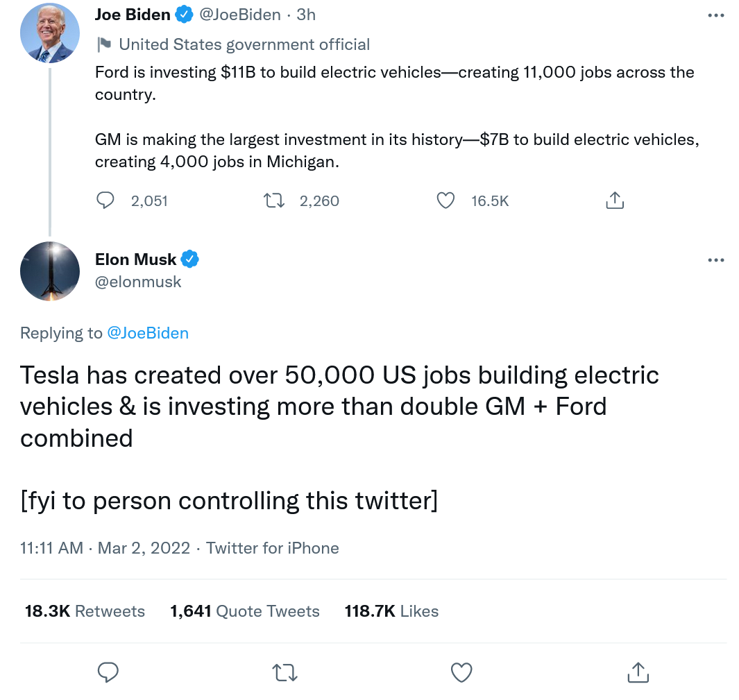View the 1,641 Quote Tweets
The height and width of the screenshot is (700, 739).
[x=244, y=611]
